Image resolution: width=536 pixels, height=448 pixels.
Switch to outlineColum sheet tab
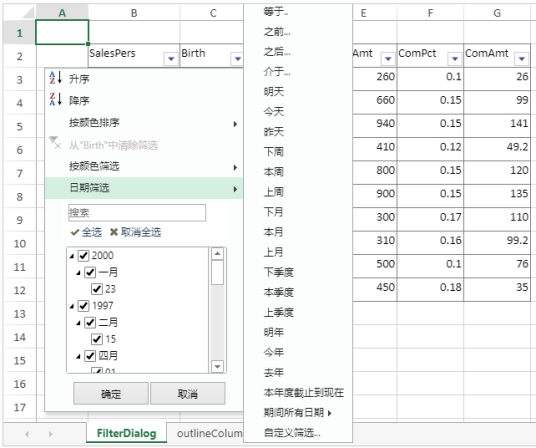coord(209,433)
